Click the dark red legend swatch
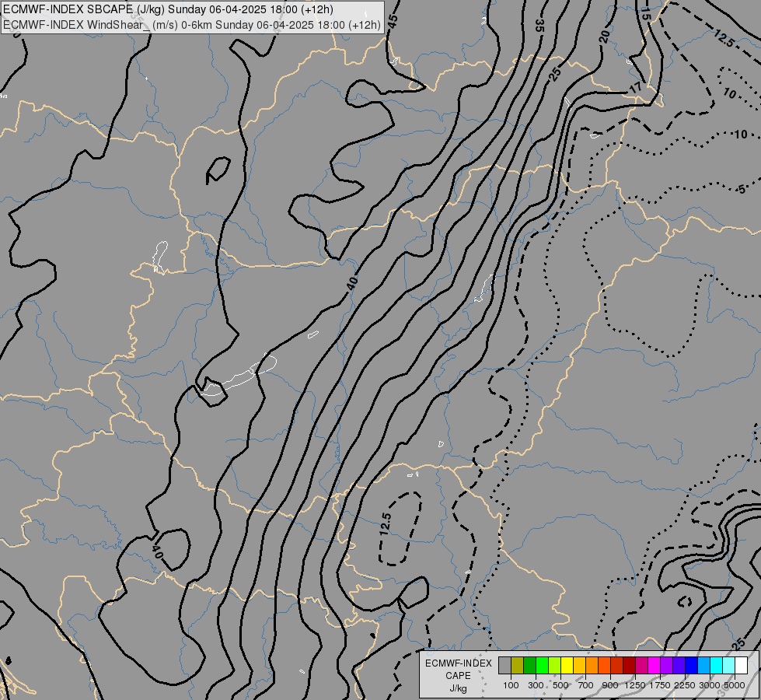Image resolution: width=761 pixels, height=700 pixels. 629,666
